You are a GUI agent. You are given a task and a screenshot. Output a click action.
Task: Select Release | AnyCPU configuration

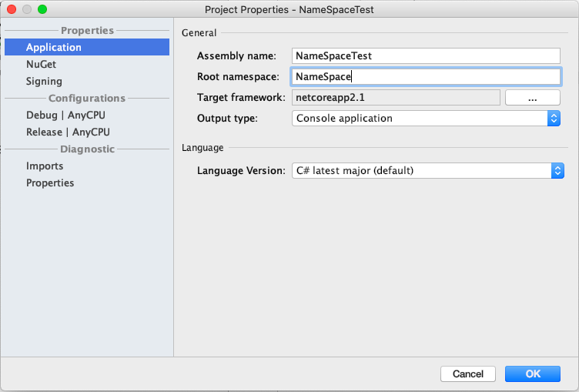[x=68, y=132]
